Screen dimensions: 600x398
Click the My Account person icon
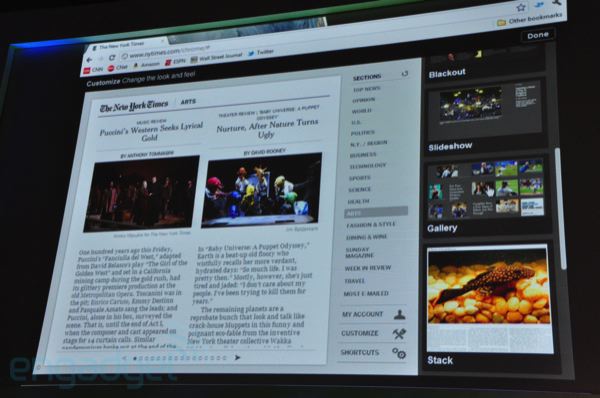point(399,315)
